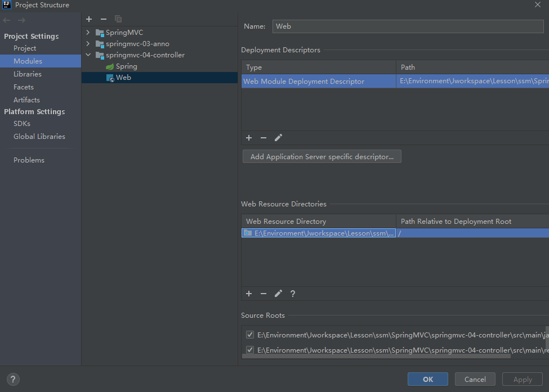Viewport: 549px width, 392px height.
Task: Open web resource directories help
Action: [293, 294]
